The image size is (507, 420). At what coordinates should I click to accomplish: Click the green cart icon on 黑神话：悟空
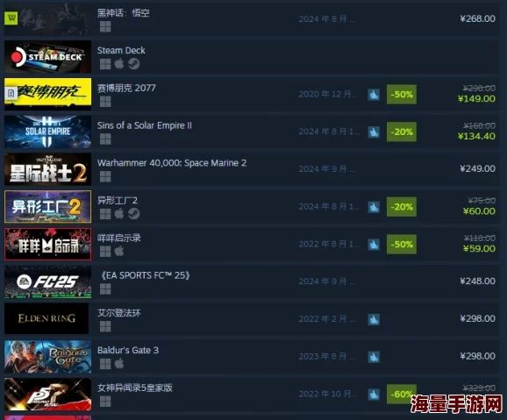[11, 18]
